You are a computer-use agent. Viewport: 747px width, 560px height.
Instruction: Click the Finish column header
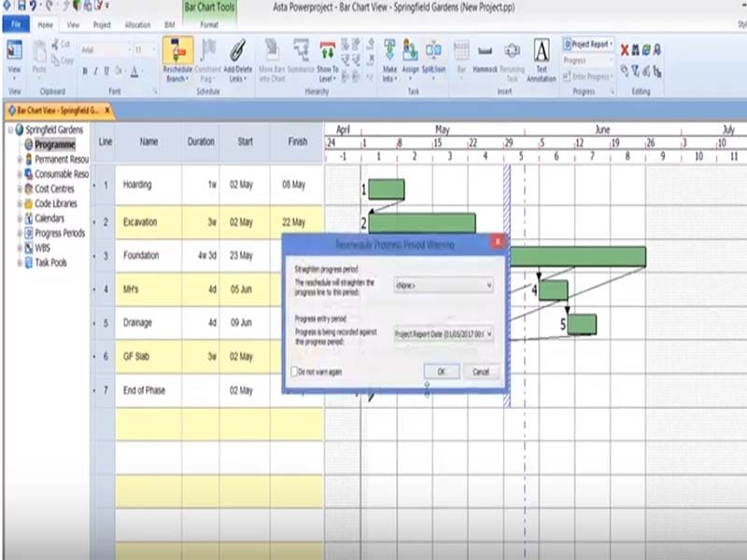coord(297,142)
